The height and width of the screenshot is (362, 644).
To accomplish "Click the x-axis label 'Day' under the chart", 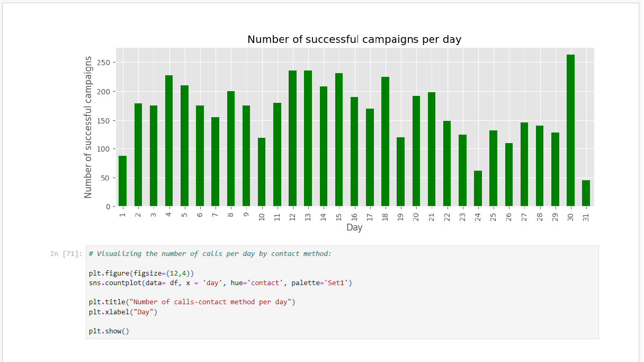I will (x=354, y=227).
